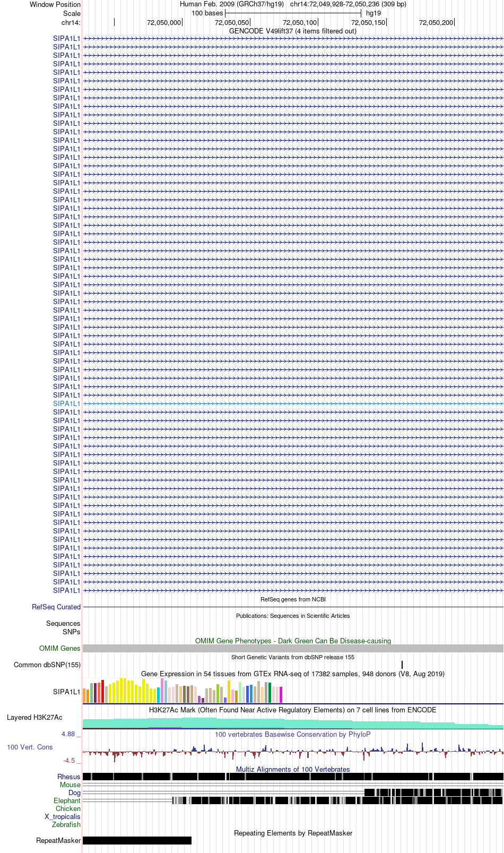Click the Window Position label
The width and height of the screenshot is (504, 853).
pos(55,4)
